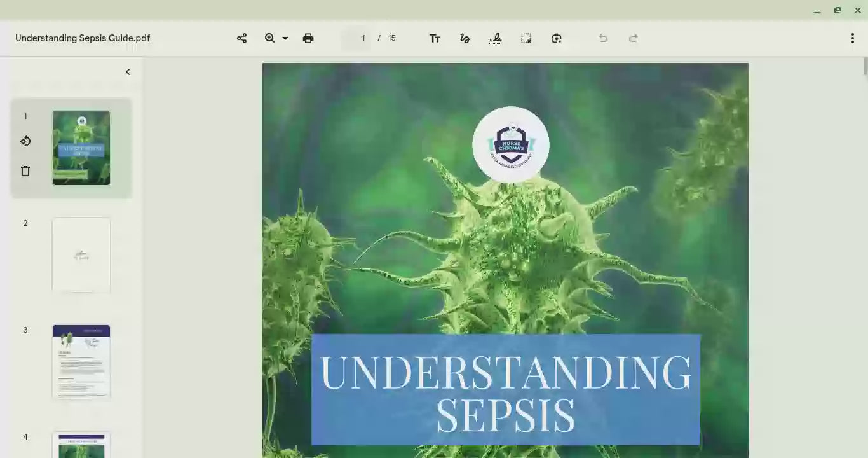Delete page 1 using trash icon

pos(25,171)
